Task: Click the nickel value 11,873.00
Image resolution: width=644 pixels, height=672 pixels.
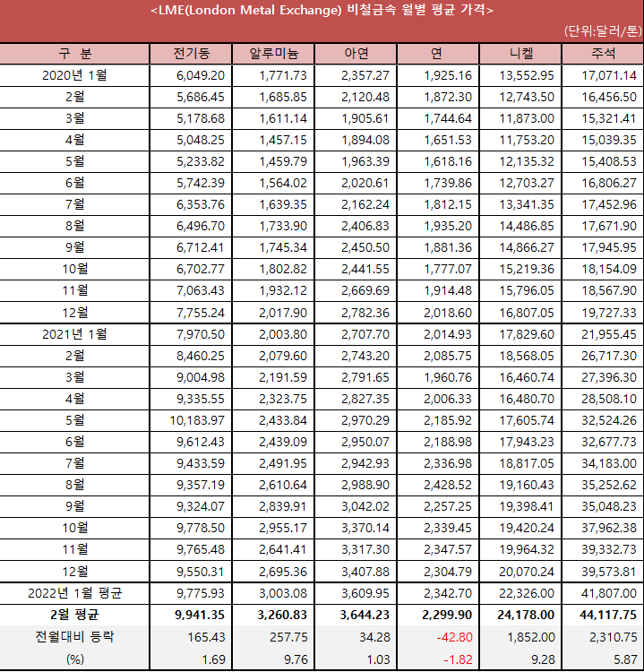Action: coord(527,118)
